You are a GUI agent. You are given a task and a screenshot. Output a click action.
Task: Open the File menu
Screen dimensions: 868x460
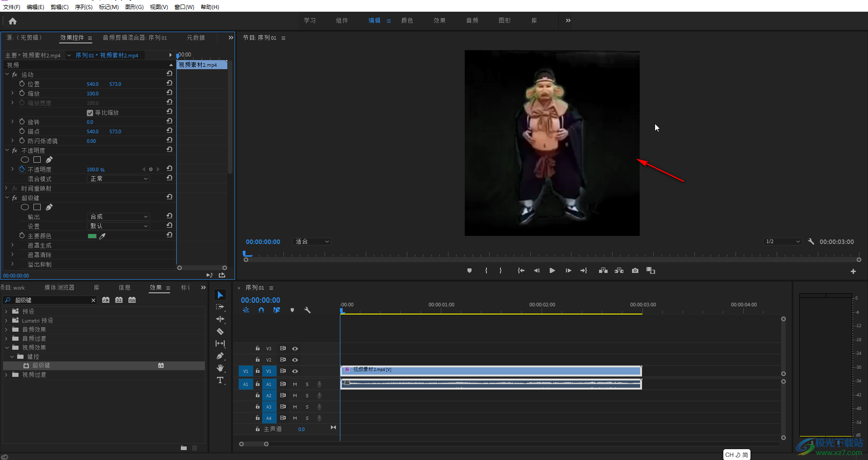11,7
